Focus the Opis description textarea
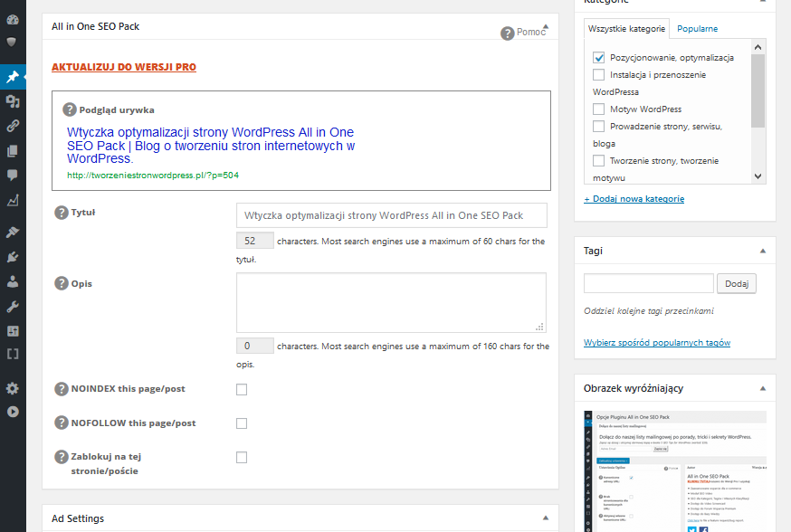 point(391,302)
